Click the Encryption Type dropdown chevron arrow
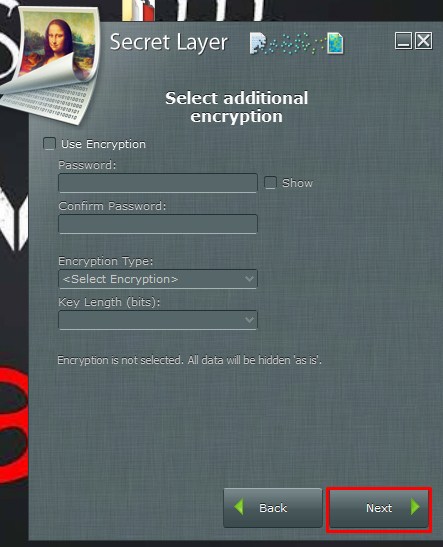 coord(249,279)
